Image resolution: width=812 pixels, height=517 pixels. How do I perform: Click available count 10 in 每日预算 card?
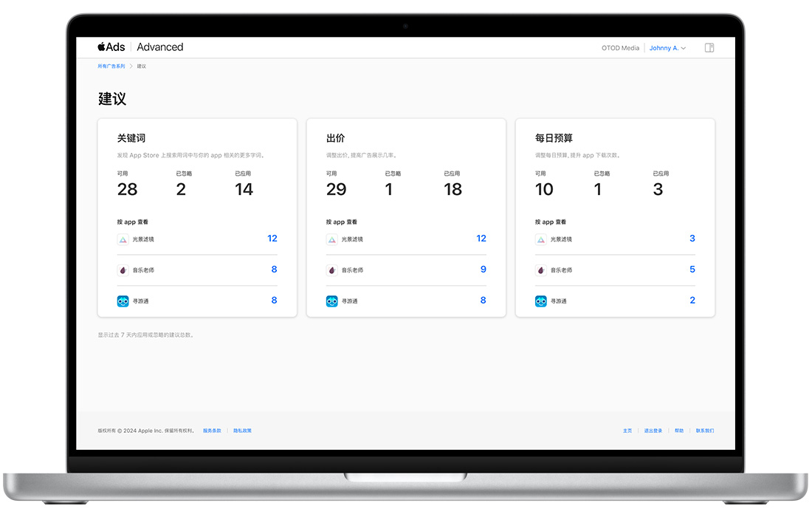coord(544,190)
